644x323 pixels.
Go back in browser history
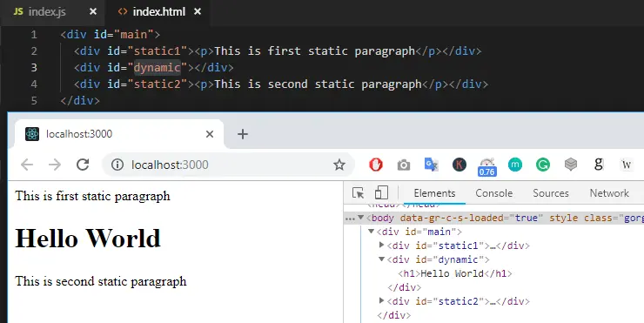pos(27,165)
